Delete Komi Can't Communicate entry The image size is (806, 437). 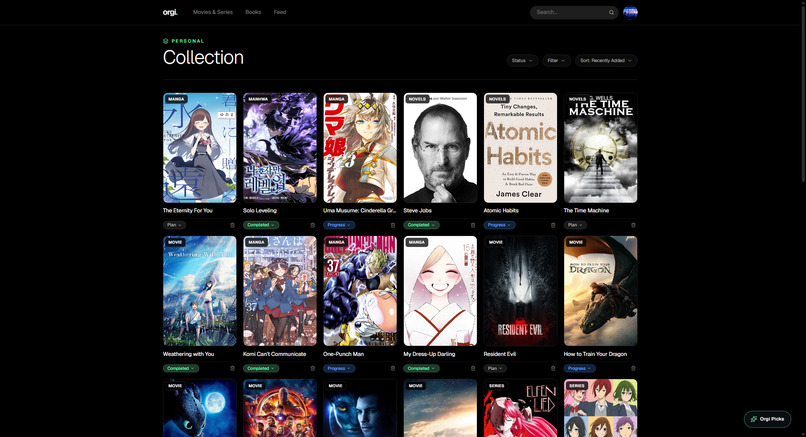(x=313, y=369)
